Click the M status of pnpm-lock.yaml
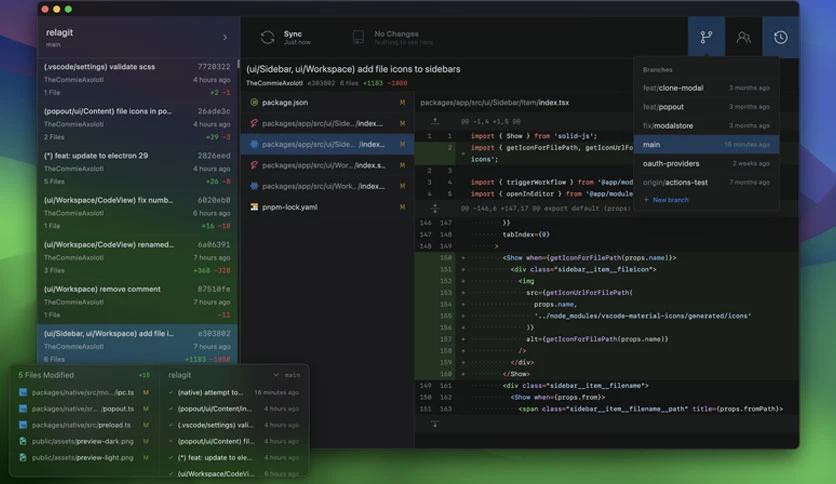 click(x=403, y=207)
